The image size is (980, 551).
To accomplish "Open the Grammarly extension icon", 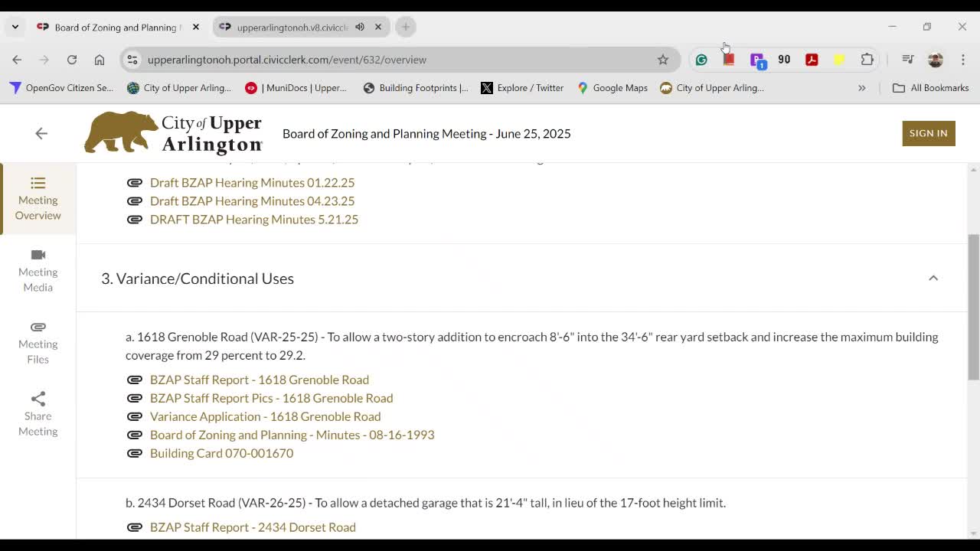I will pyautogui.click(x=701, y=60).
